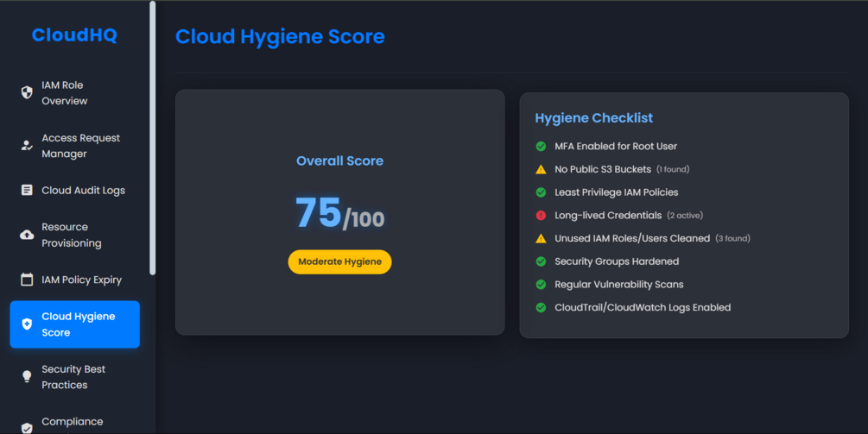
Task: Click the Resource Provisioning cloud upload icon
Action: [27, 235]
